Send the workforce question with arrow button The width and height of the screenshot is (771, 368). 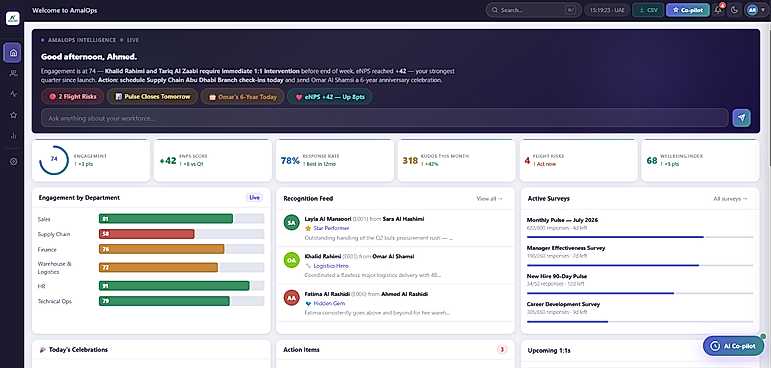tap(741, 118)
